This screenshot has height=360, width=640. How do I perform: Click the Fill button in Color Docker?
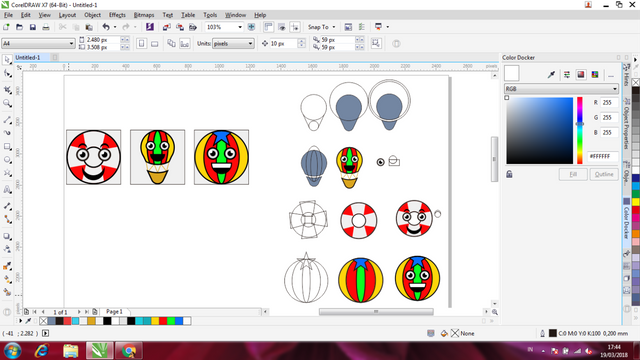[x=573, y=174]
